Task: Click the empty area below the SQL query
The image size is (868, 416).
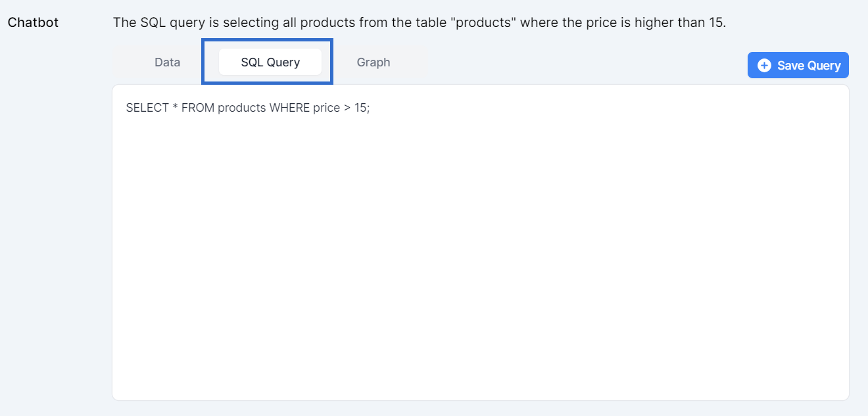Action: pos(480,276)
